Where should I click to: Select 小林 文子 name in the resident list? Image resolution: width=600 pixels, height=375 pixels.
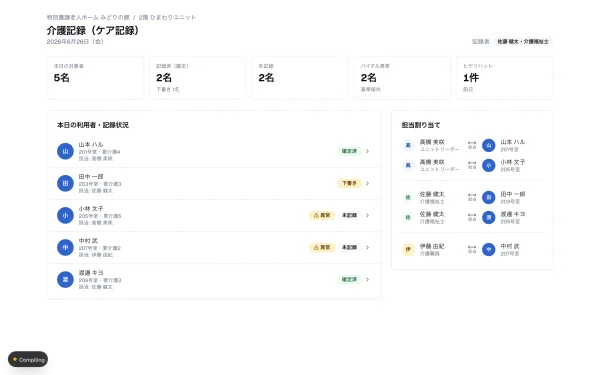[x=91, y=209]
